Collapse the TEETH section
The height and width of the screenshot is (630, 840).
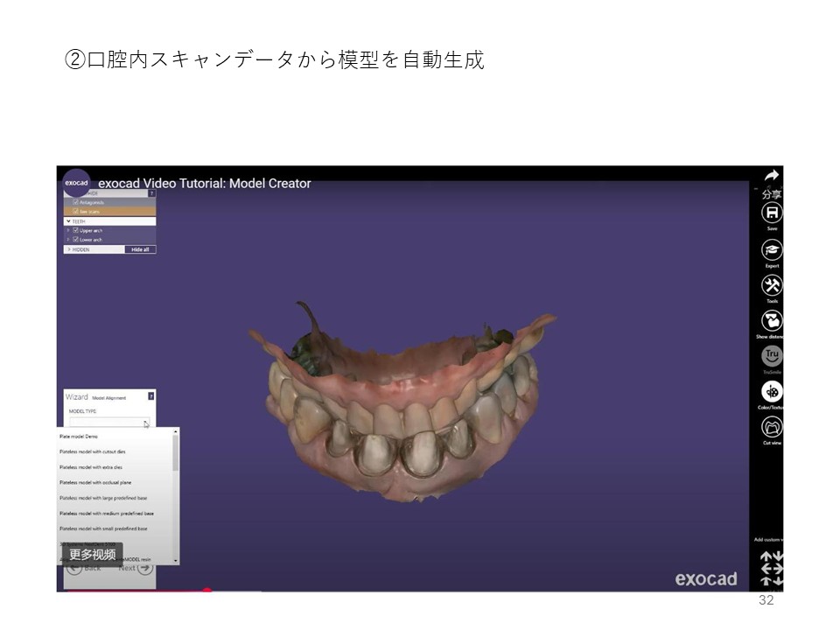pyautogui.click(x=68, y=221)
